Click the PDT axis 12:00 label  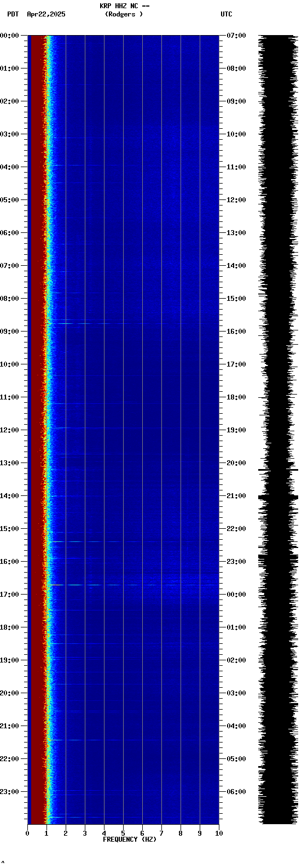coord(9,430)
